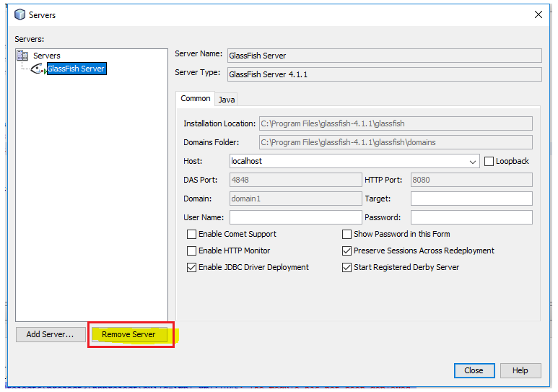Click the GlassFish fish icon in the tree
The height and width of the screenshot is (392, 558).
tap(38, 69)
